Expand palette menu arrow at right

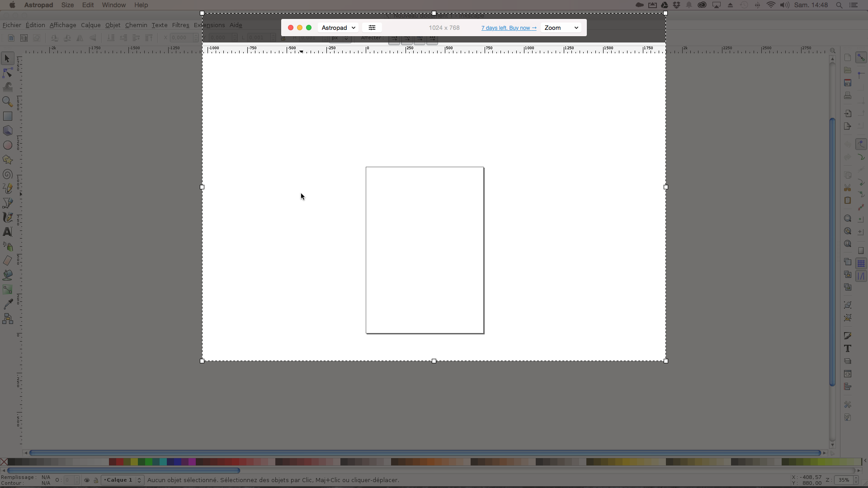pyautogui.click(x=865, y=461)
